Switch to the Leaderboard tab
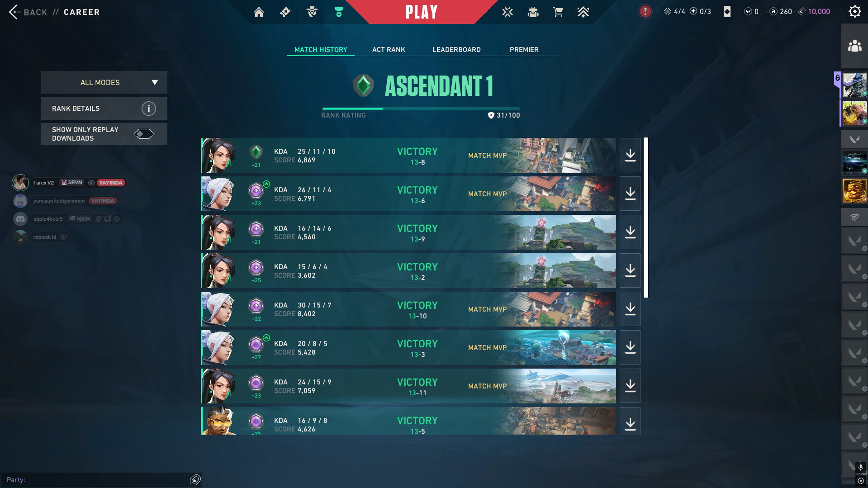The width and height of the screenshot is (868, 488). (456, 50)
